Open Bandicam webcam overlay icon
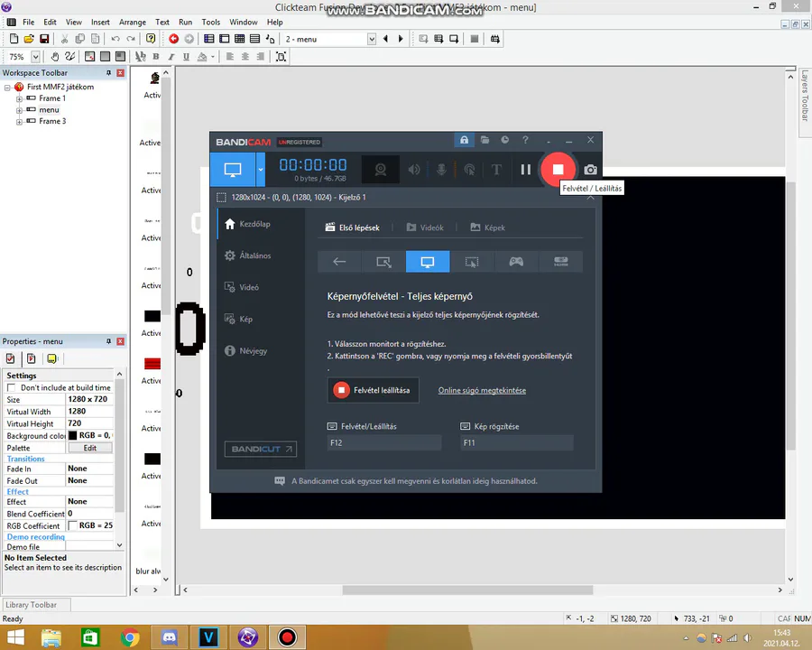The image size is (812, 650). coord(381,170)
